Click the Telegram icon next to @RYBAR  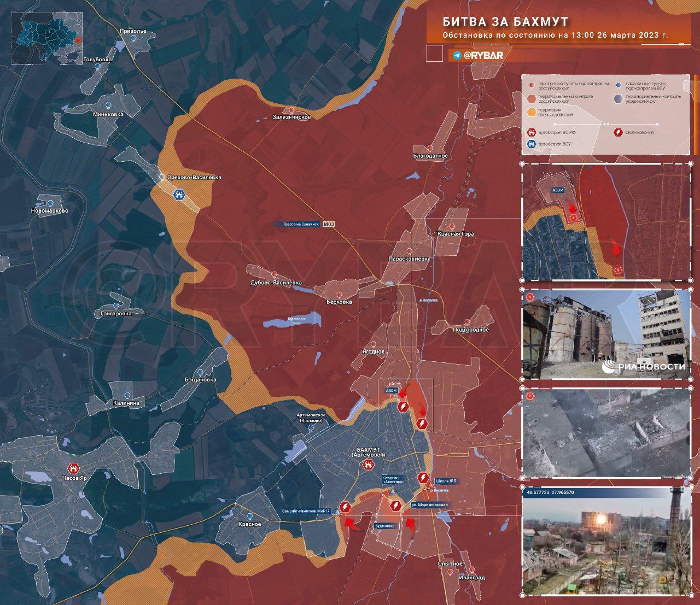[x=457, y=55]
